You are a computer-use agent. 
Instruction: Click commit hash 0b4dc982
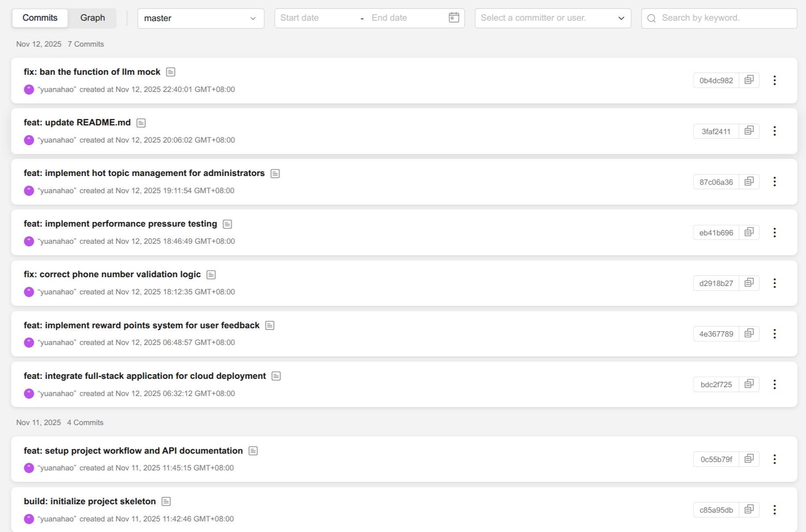(716, 81)
